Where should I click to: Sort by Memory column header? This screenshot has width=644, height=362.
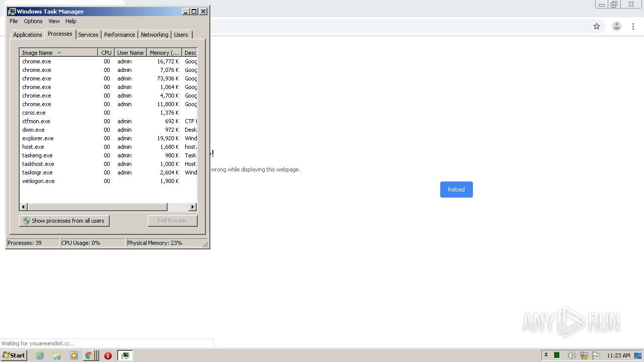point(164,53)
